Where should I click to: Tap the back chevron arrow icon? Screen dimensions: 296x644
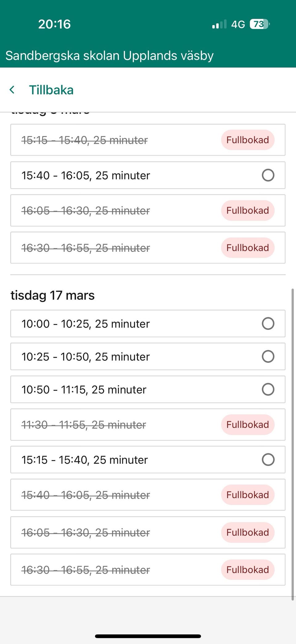click(x=12, y=90)
